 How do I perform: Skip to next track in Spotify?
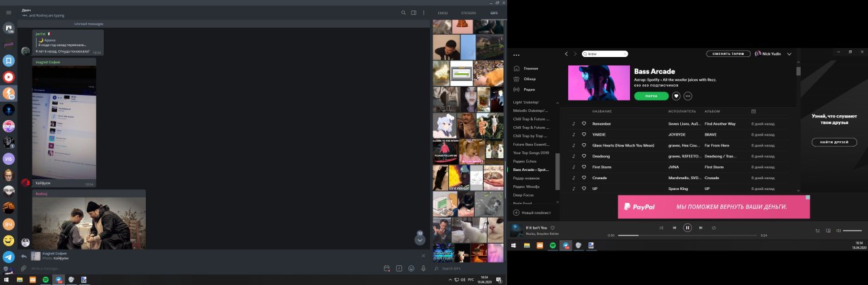pyautogui.click(x=701, y=228)
